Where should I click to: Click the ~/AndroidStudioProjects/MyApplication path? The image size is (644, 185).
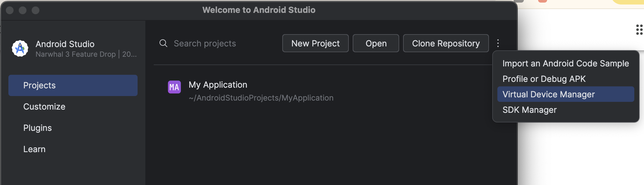point(261,98)
